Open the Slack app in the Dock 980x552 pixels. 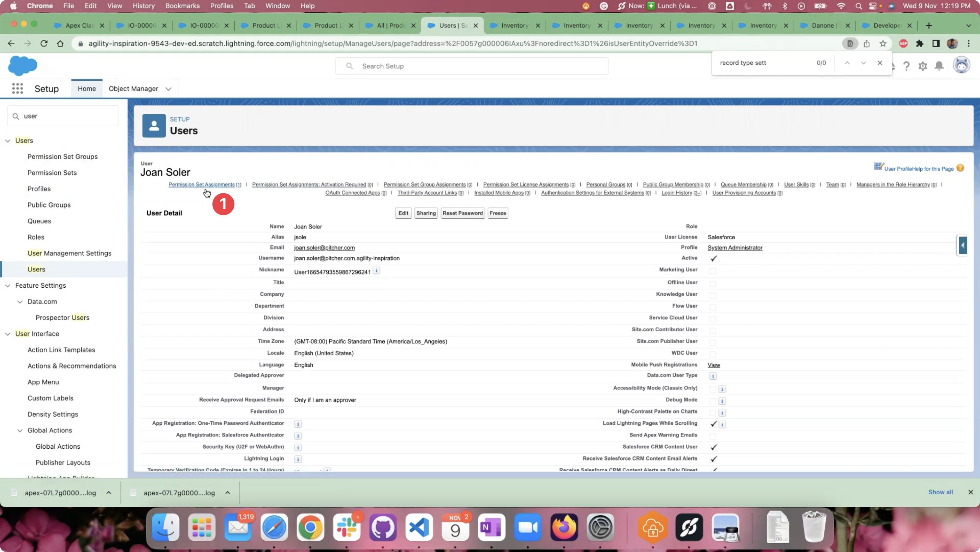tap(346, 527)
